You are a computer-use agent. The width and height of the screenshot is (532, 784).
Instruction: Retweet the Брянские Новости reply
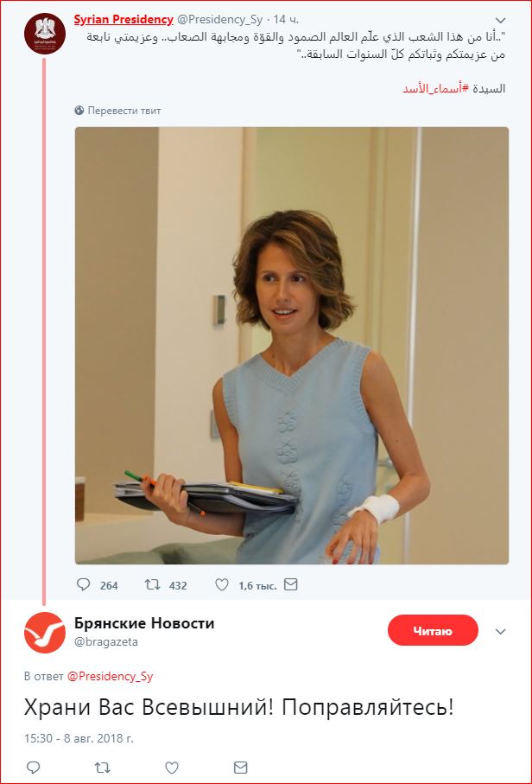103,767
